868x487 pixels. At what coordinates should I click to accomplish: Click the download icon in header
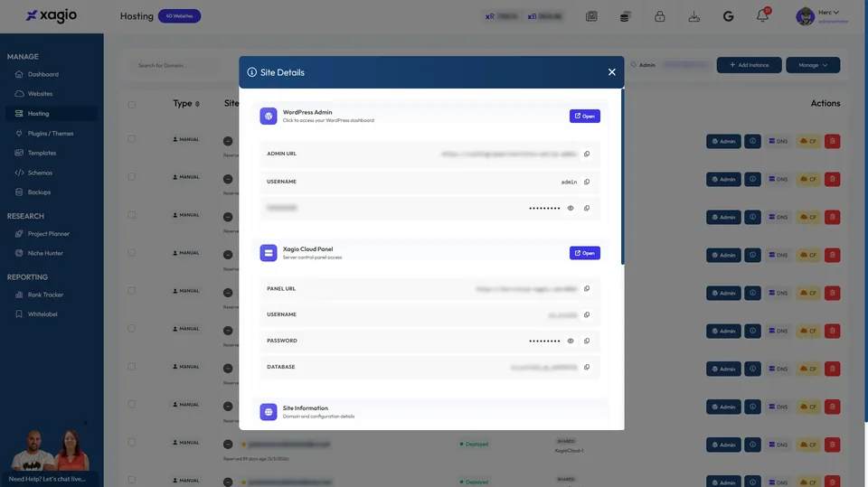pyautogui.click(x=693, y=16)
